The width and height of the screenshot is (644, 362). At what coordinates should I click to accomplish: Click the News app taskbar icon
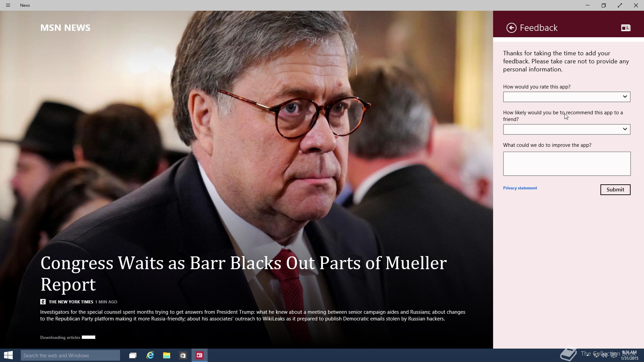200,355
